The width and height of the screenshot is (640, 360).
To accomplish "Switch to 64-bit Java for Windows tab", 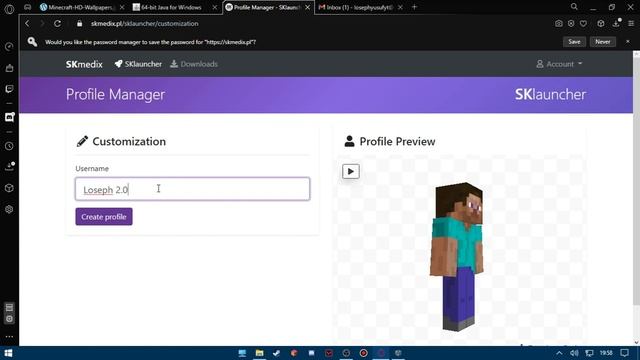I will (x=171, y=7).
